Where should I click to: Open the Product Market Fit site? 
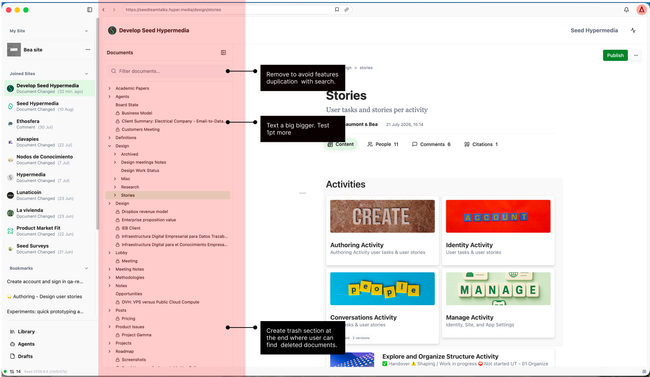pyautogui.click(x=50, y=231)
